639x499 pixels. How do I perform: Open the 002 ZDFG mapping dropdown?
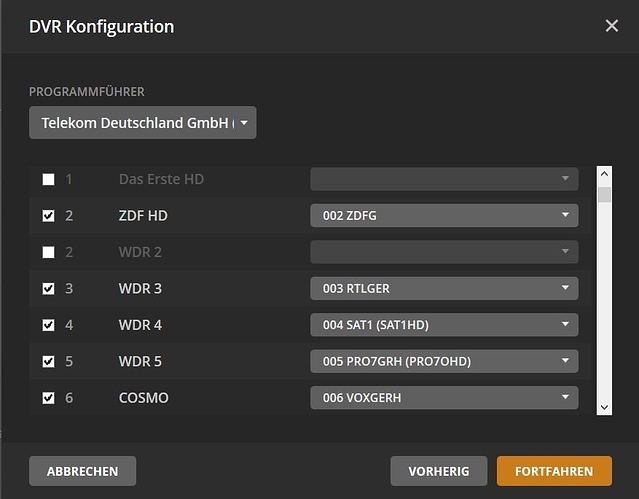[444, 215]
